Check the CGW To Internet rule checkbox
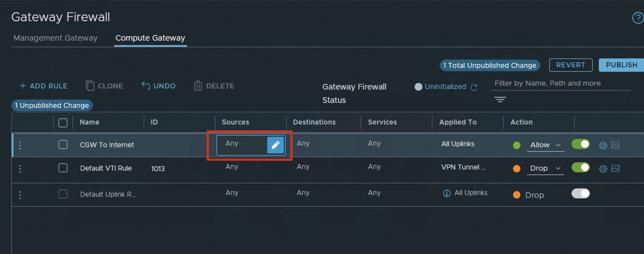 tap(63, 145)
